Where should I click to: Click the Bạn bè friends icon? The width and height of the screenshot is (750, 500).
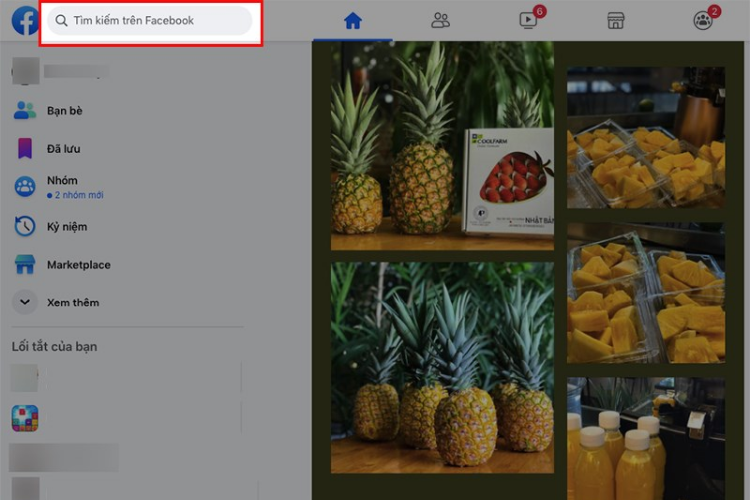pyautogui.click(x=24, y=111)
